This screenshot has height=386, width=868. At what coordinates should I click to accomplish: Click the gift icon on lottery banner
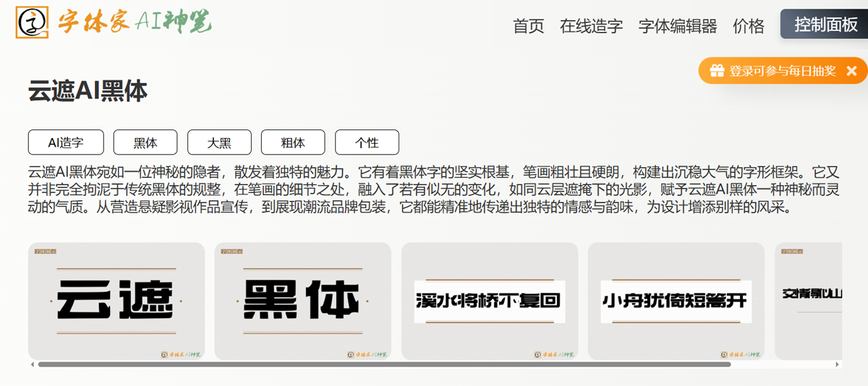coord(716,71)
